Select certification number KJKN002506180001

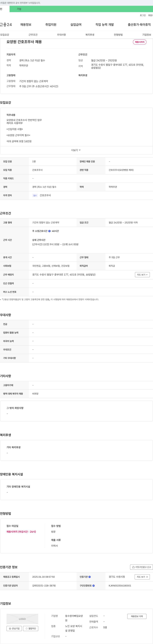[120, 586]
